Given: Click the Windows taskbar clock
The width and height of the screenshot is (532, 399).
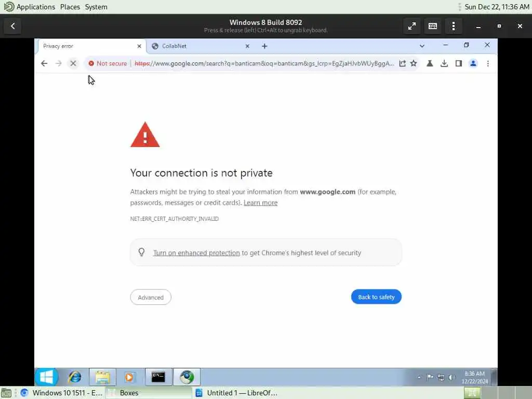Looking at the screenshot, I should click(x=475, y=377).
